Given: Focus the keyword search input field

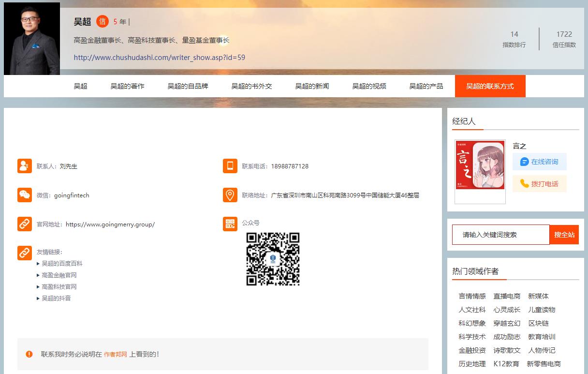Looking at the screenshot, I should point(500,235).
